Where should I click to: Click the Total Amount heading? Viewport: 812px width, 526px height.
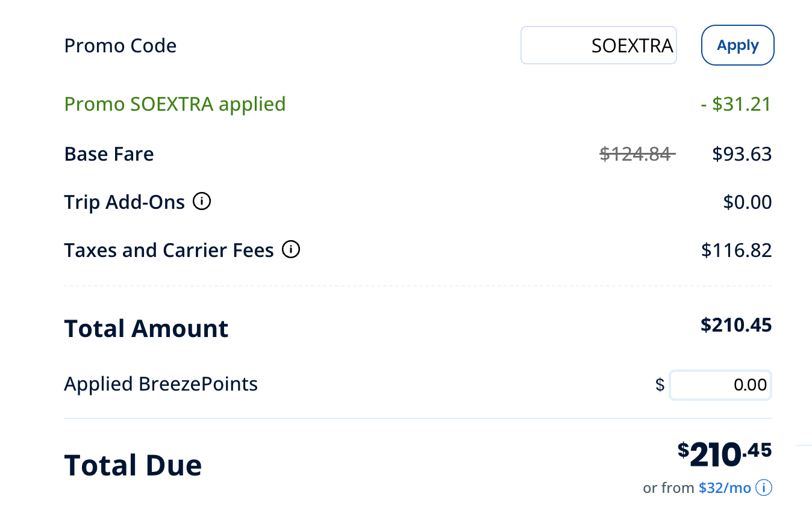point(146,329)
